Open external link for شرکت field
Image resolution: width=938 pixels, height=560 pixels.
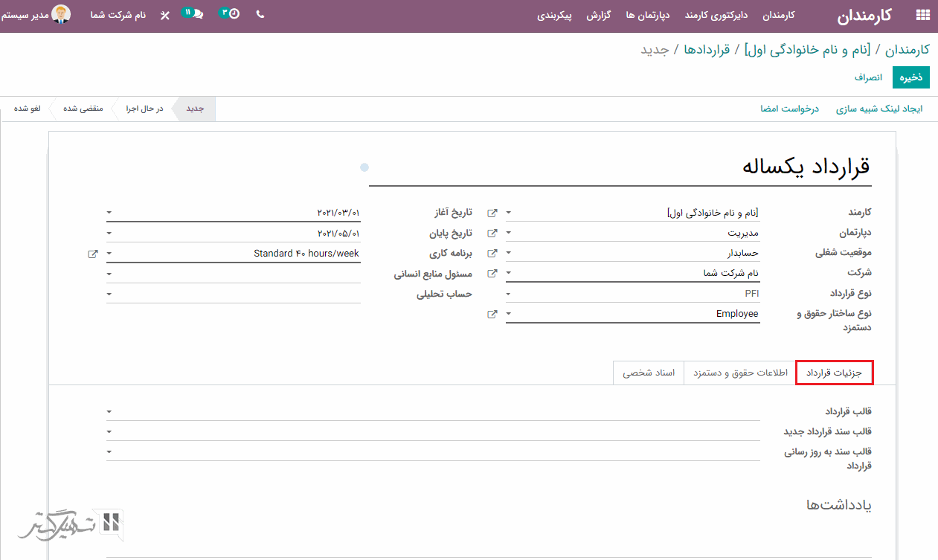tap(492, 273)
